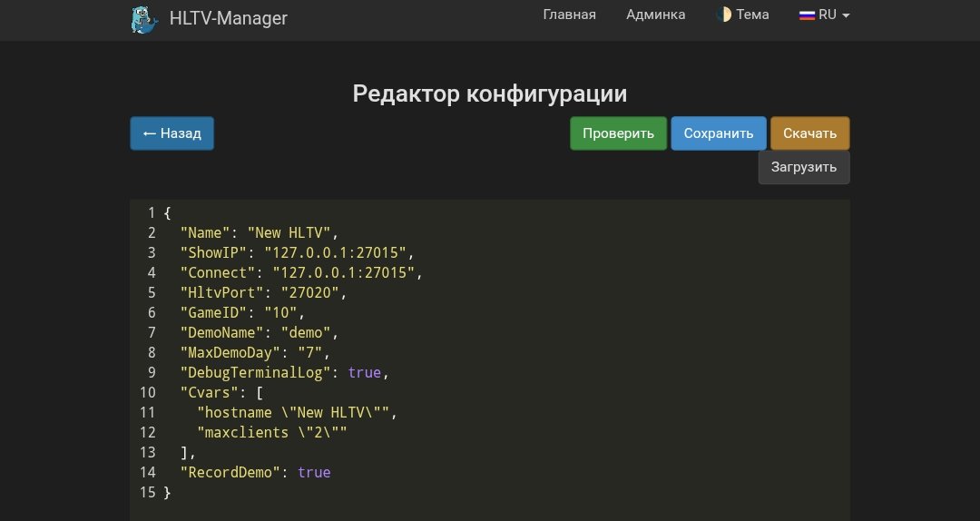Click the Скачать download button
The height and width of the screenshot is (521, 980).
pyautogui.click(x=810, y=133)
